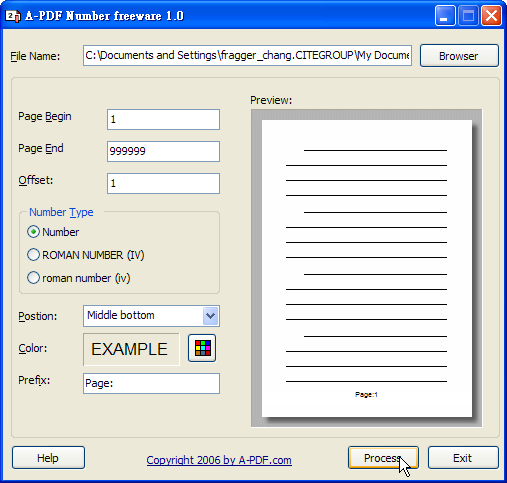Click the A-PDF Number title bar app icon
Screen dimensions: 507x483
(x=13, y=16)
